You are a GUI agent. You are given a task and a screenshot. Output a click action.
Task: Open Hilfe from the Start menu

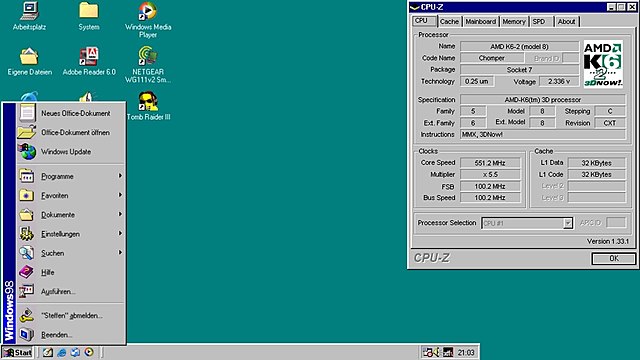tap(71, 272)
